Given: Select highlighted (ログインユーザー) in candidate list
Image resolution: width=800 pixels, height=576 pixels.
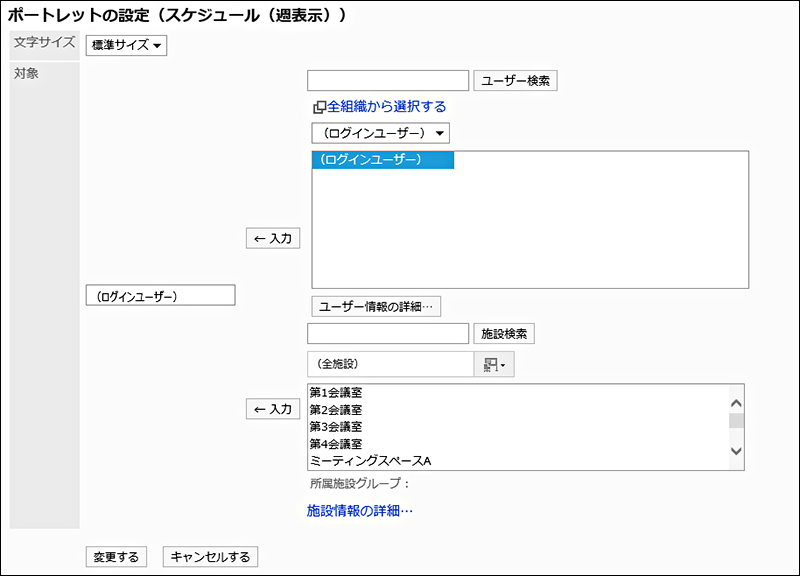Looking at the screenshot, I should coord(383,160).
